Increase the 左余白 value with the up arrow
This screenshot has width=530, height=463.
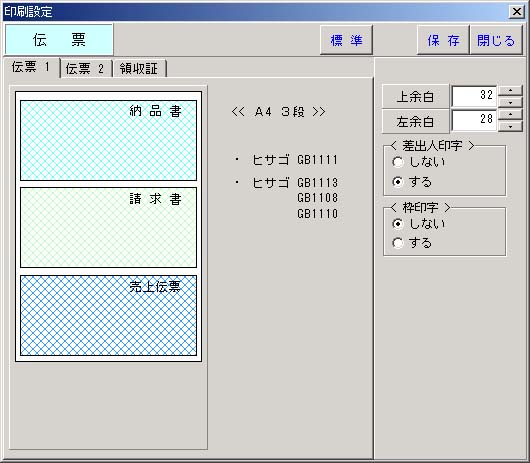[x=510, y=115]
